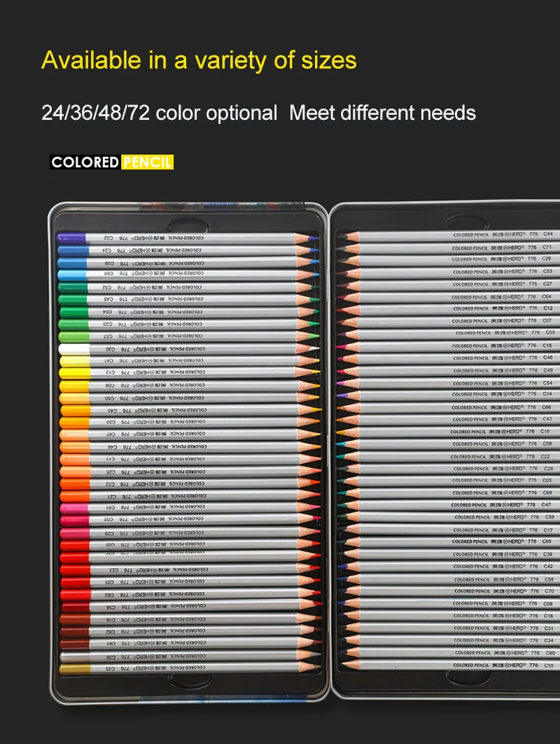Viewport: 560px width, 744px height.
Task: Select the gold end cap in the left tray
Action: click(x=75, y=669)
